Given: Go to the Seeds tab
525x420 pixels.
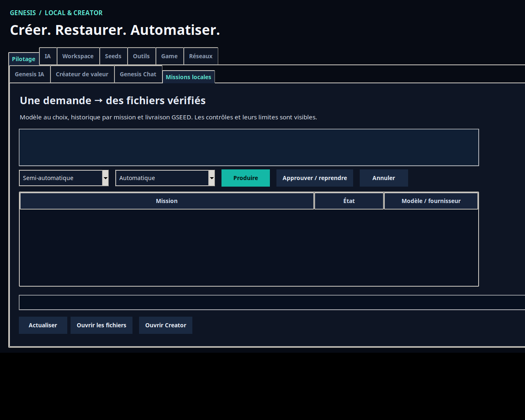Looking at the screenshot, I should point(113,56).
